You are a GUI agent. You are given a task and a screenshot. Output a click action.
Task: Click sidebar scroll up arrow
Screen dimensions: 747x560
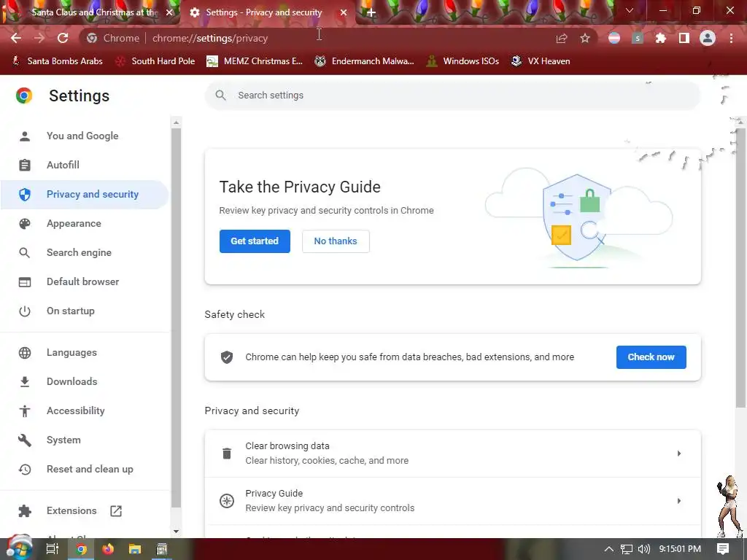pos(177,122)
